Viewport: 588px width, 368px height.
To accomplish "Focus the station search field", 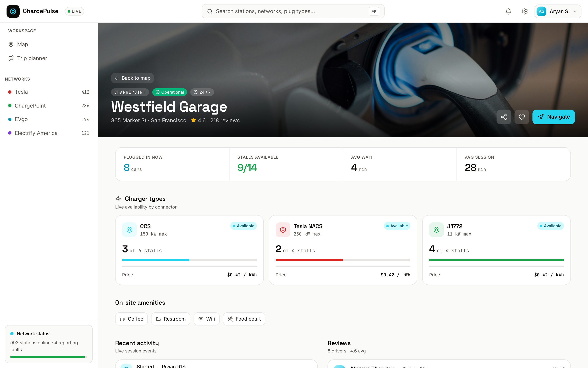I will (x=293, y=11).
